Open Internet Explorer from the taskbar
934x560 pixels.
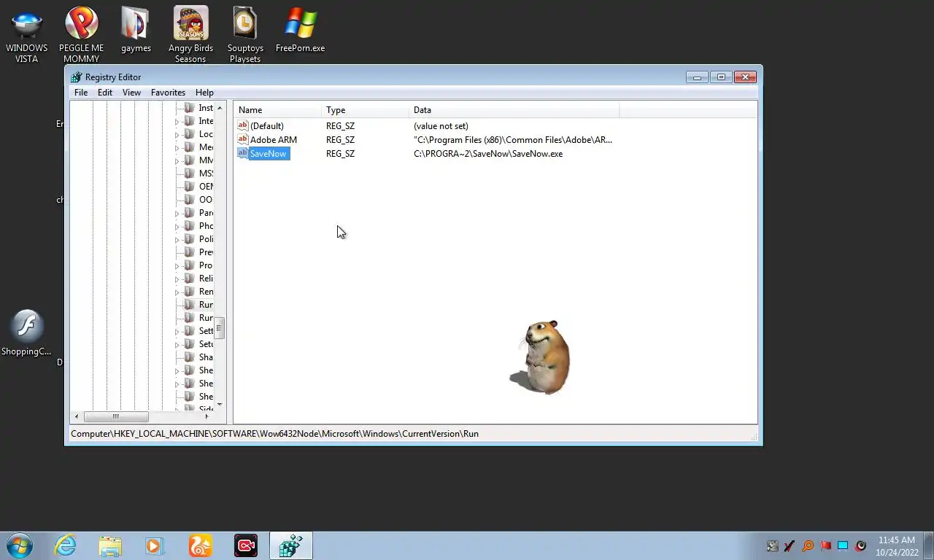pyautogui.click(x=66, y=545)
